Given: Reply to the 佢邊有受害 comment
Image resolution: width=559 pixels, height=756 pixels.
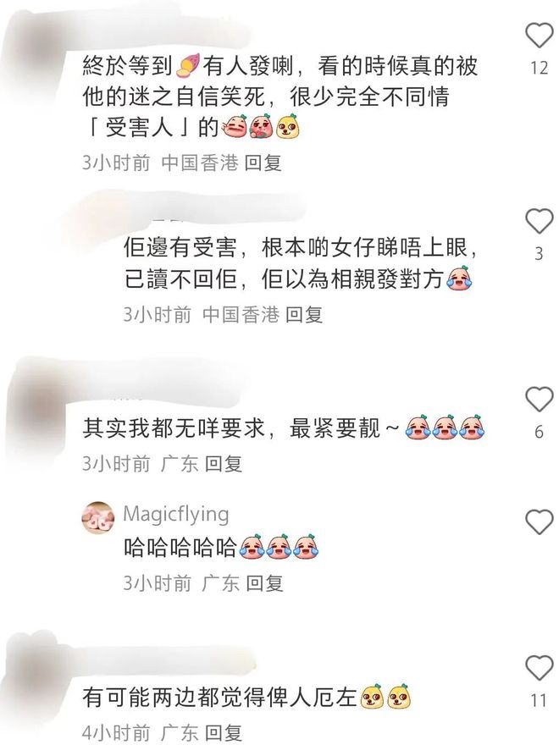Looking at the screenshot, I should pos(304,315).
